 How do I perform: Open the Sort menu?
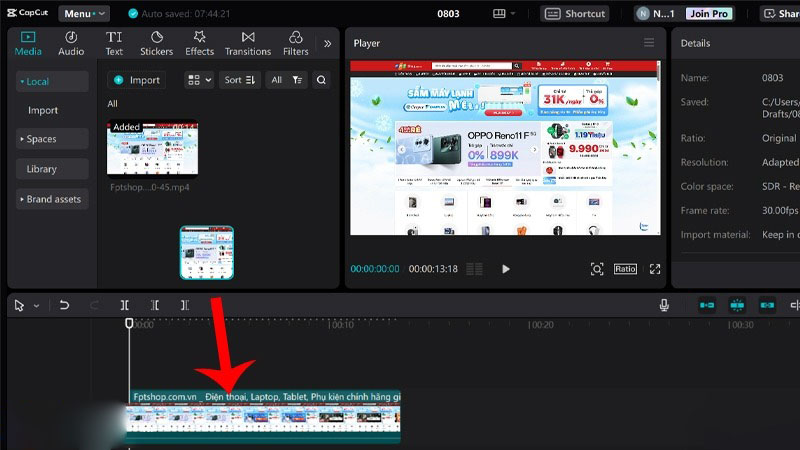pyautogui.click(x=240, y=80)
